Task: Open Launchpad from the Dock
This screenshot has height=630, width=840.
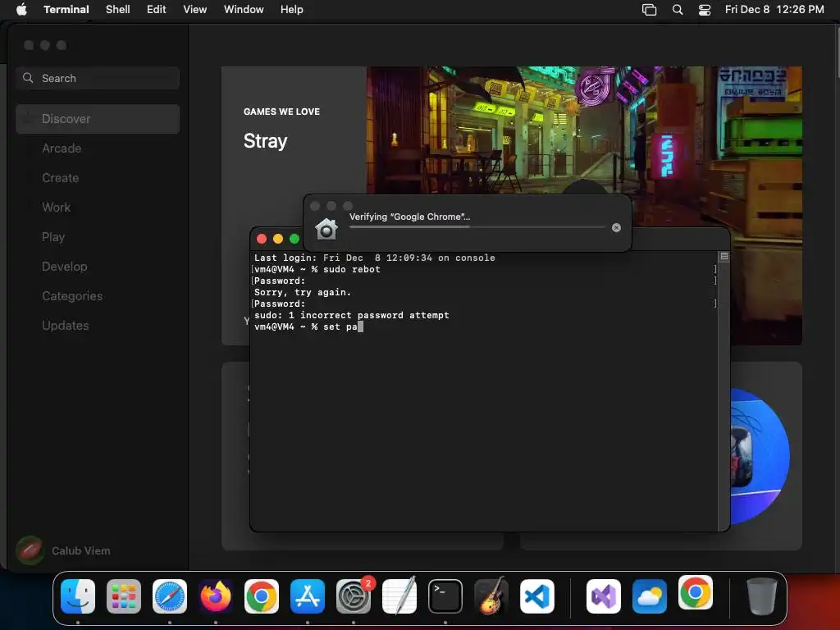Action: 124,596
